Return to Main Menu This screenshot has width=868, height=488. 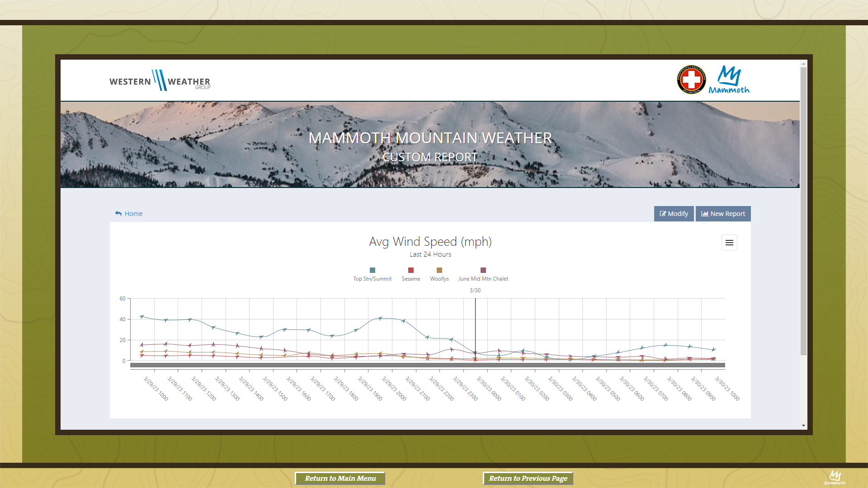point(340,479)
